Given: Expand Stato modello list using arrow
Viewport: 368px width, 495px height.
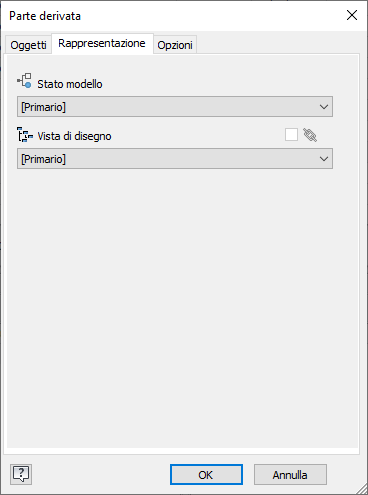Looking at the screenshot, I should pos(324,107).
